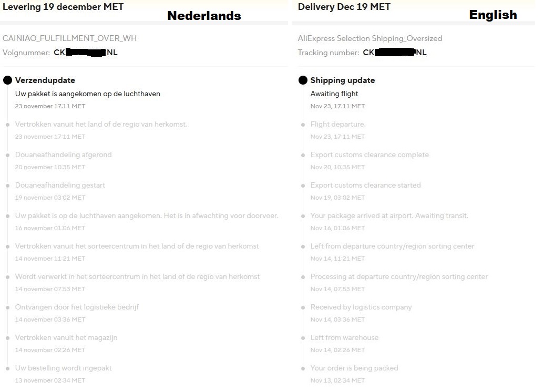Click the dot next to Uw bestelling wordt ingepakt
The image size is (544, 392).
[x=8, y=368]
